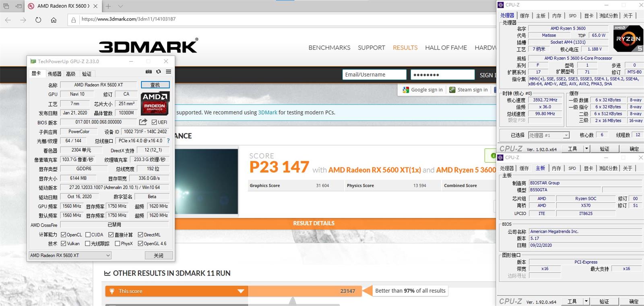Toggle the DirectML checkbox
The width and height of the screenshot is (644, 306).
pos(140,235)
